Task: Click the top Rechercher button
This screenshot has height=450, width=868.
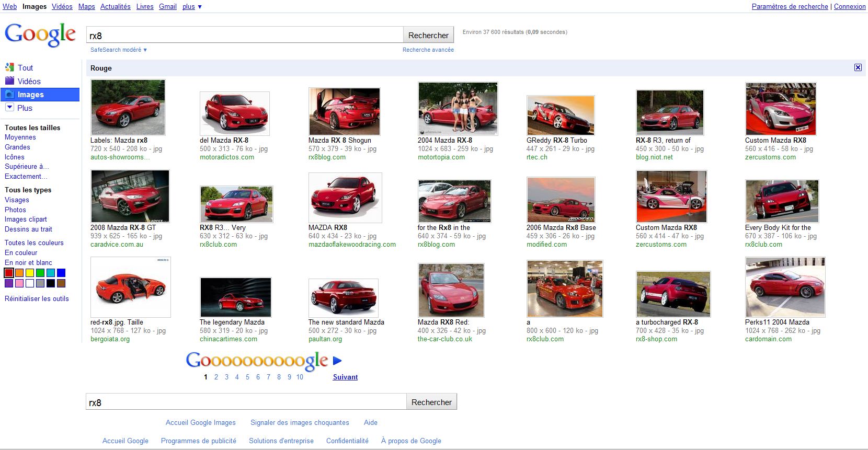Action: 428,35
